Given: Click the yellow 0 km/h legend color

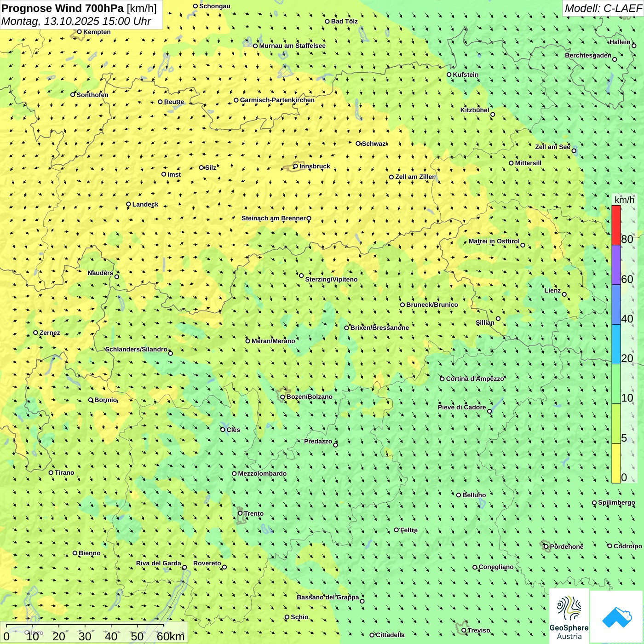Looking at the screenshot, I should [616, 463].
